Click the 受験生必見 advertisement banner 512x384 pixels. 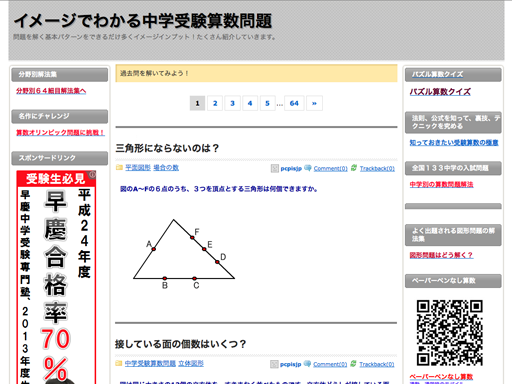click(x=56, y=277)
